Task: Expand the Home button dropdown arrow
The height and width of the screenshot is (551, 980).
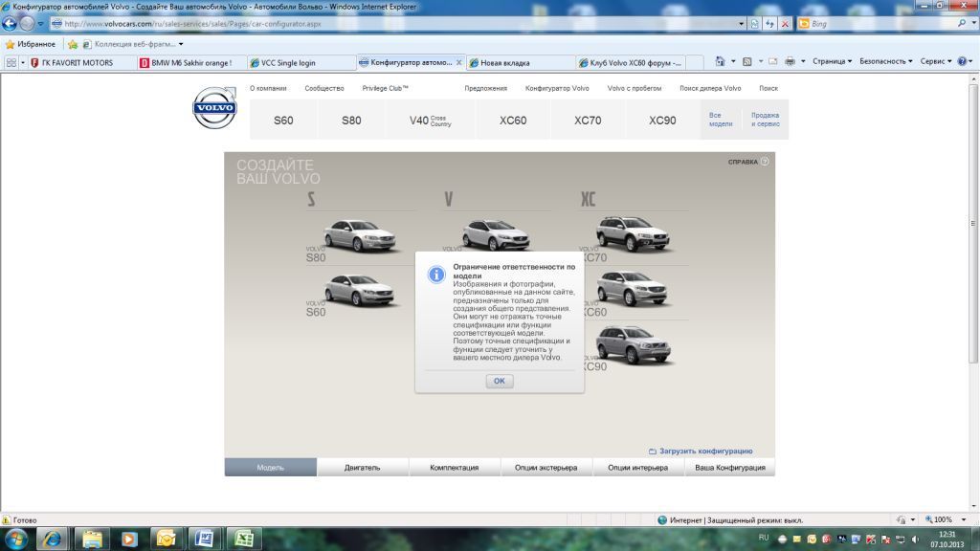Action: coord(733,61)
